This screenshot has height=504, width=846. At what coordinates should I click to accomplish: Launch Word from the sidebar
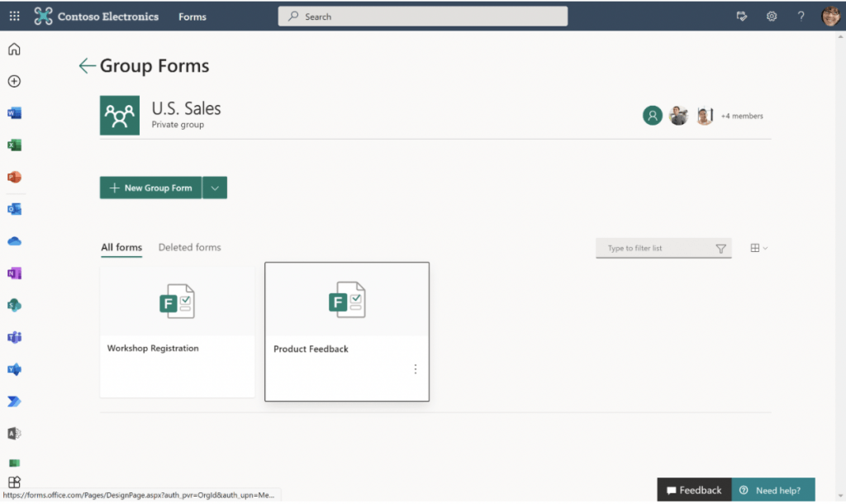[15, 112]
